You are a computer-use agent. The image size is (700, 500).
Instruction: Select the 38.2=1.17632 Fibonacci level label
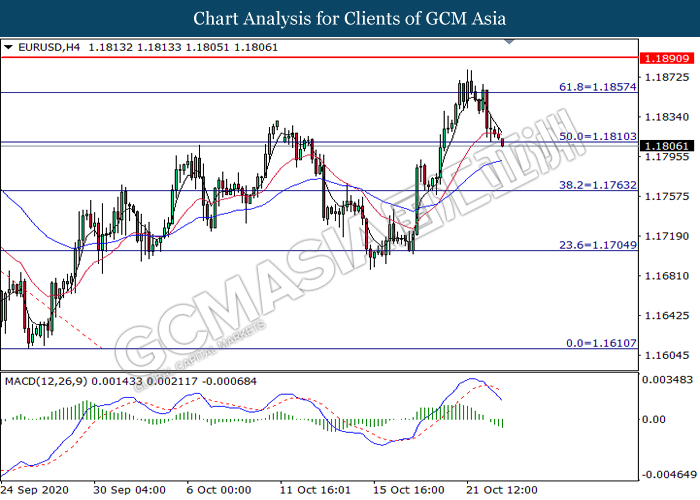click(598, 185)
